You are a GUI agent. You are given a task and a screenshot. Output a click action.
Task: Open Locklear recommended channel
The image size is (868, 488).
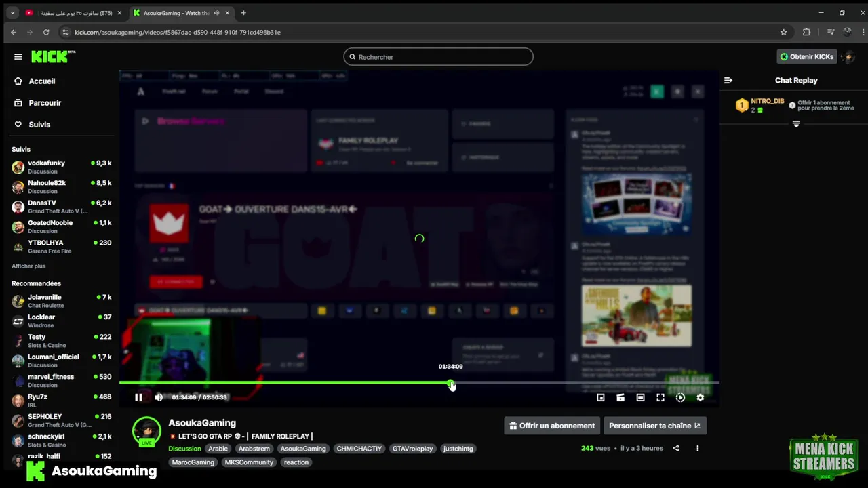[61, 321]
